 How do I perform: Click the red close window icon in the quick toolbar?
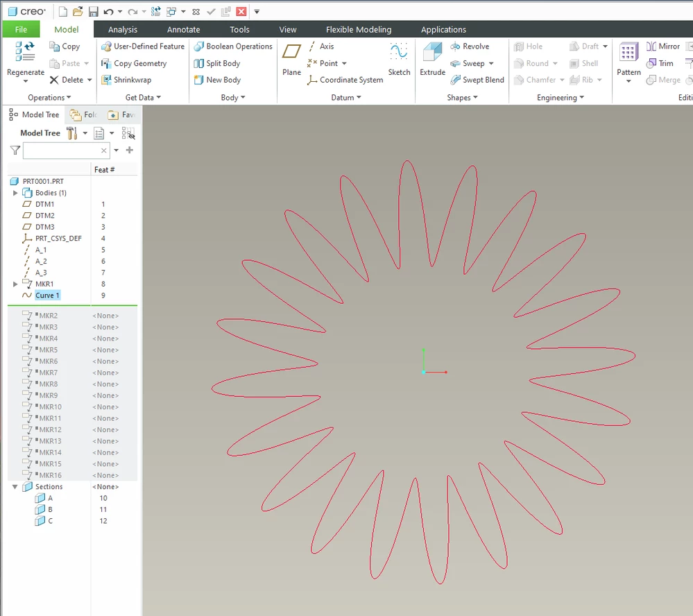(x=241, y=12)
